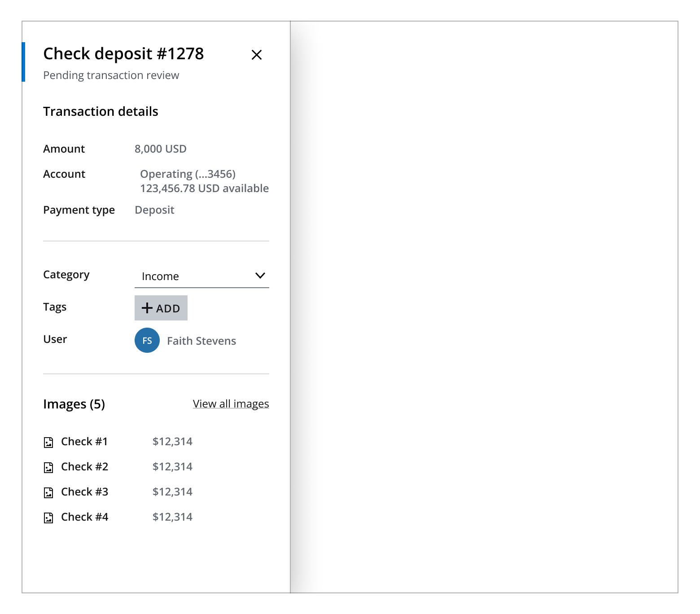The image size is (700, 614).
Task: Open View all images
Action: 231,403
